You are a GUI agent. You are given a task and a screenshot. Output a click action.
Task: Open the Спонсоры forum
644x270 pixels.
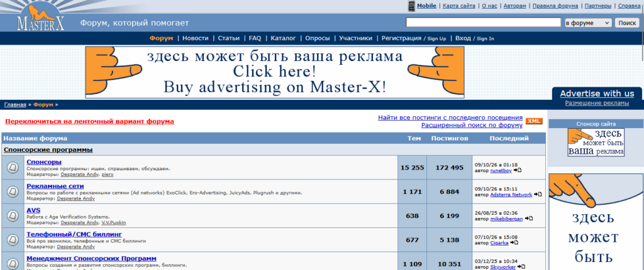point(44,162)
